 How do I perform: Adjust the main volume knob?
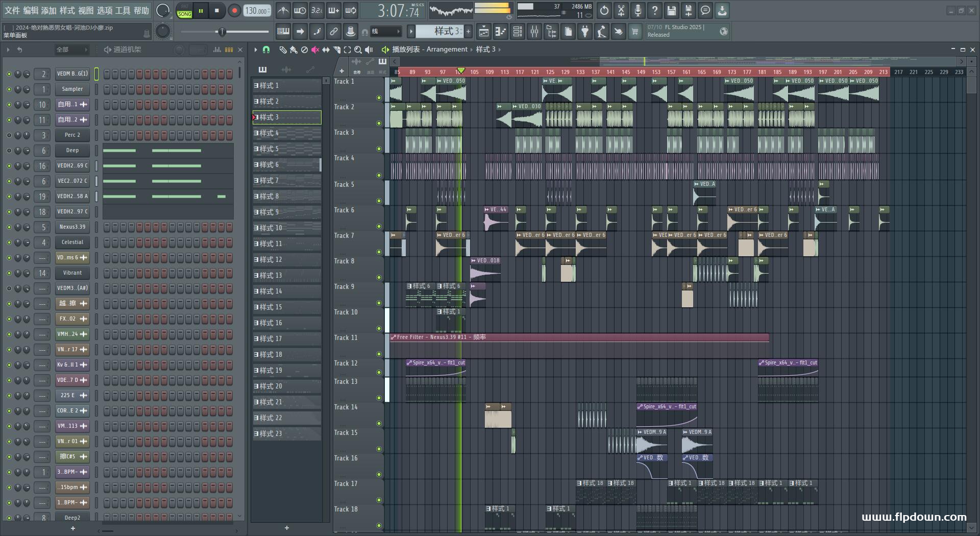point(162,10)
